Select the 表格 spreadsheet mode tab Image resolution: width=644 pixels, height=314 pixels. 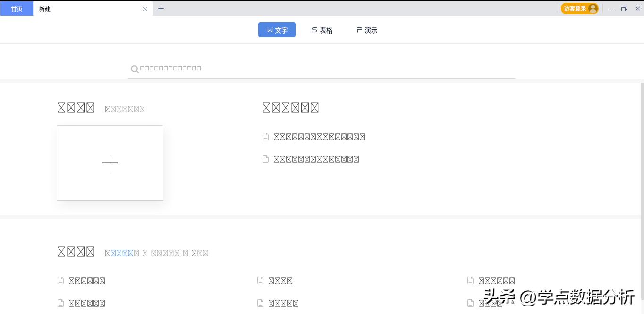322,29
